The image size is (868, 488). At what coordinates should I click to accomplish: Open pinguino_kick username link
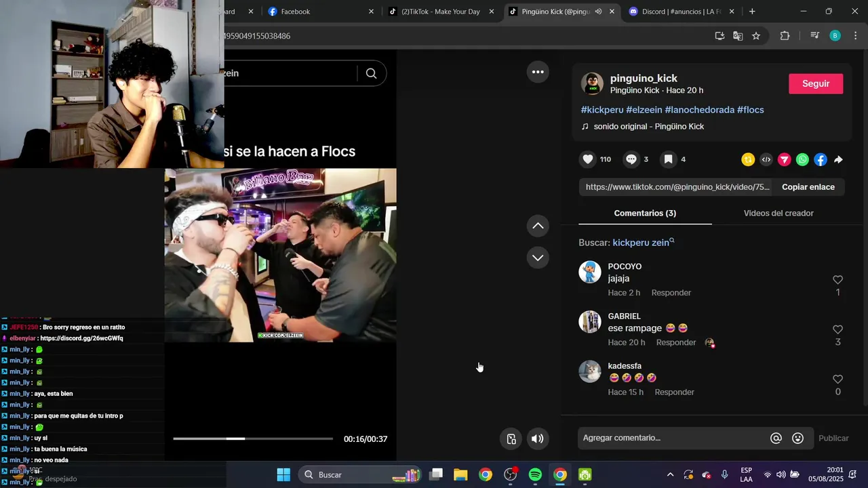(644, 78)
